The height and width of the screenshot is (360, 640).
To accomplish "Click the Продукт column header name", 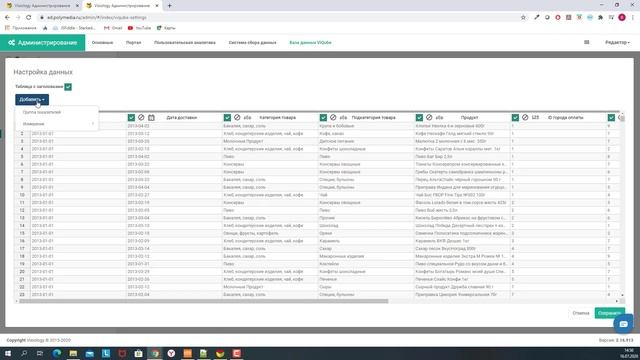I will pos(469,118).
